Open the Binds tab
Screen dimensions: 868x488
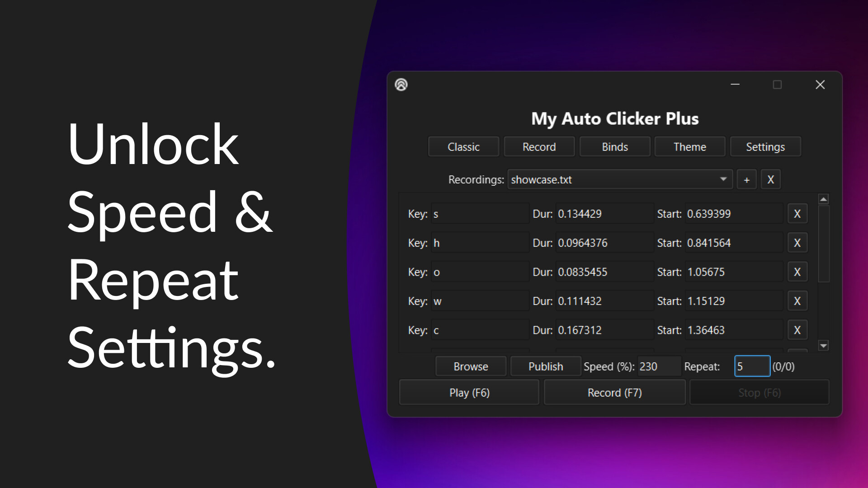[x=614, y=147]
